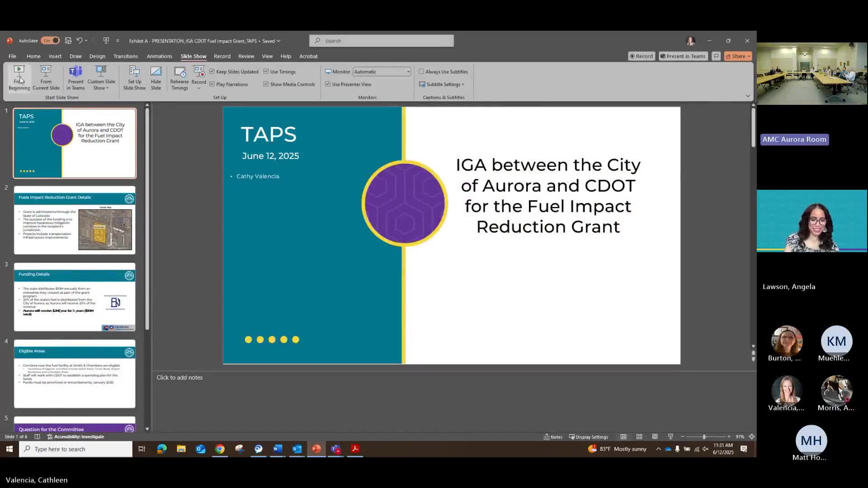This screenshot has width=868, height=488.
Task: Switch to the Transitions ribbon tab
Action: pyautogui.click(x=125, y=56)
